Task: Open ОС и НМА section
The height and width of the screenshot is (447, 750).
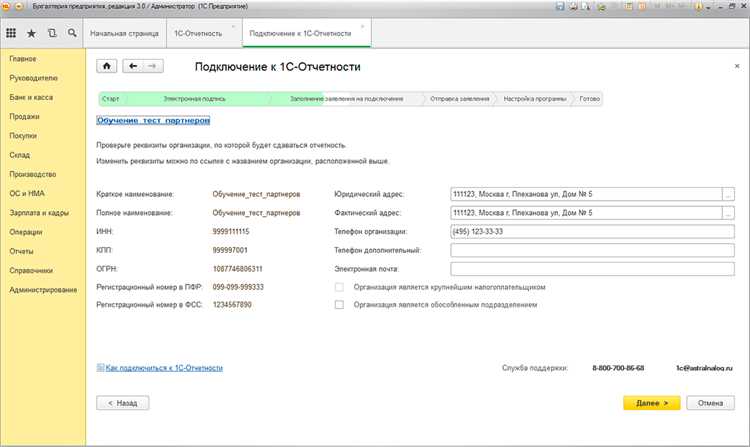Action: coord(27,193)
